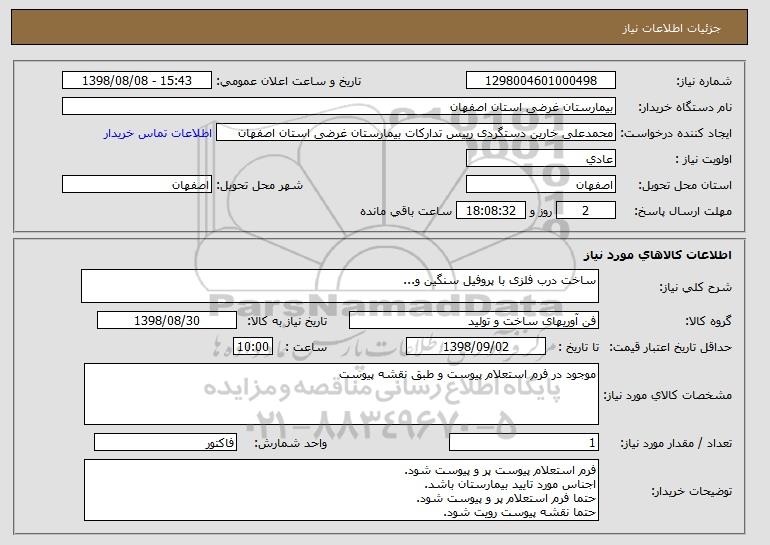Viewport: 770px width, 545px height.
Task: Click the buyer notes text area
Action: pyautogui.click(x=341, y=490)
